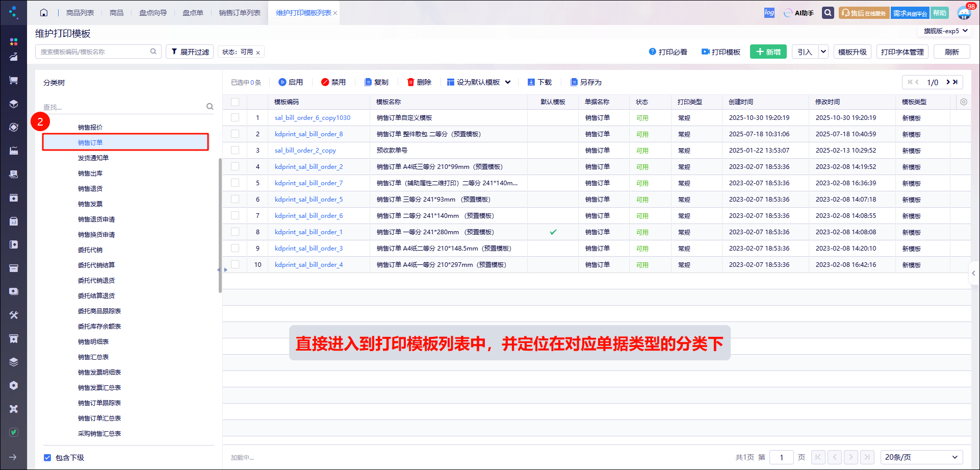Screen dimensions: 980x470
Task: Switch to the 销售订单列表 tab
Action: [240, 13]
